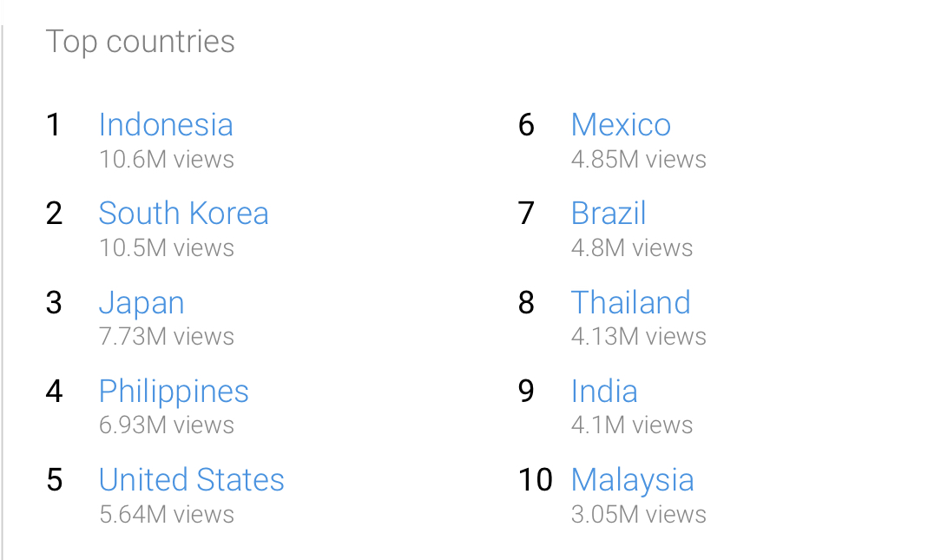Click the United States link
Image resolution: width=941 pixels, height=560 pixels.
[192, 480]
